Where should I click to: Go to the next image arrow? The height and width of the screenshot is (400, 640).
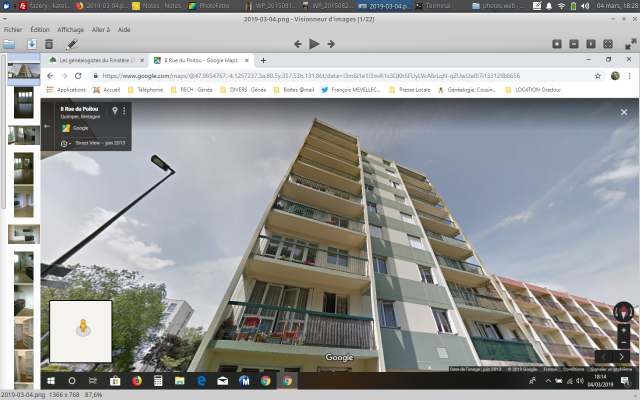[x=331, y=44]
